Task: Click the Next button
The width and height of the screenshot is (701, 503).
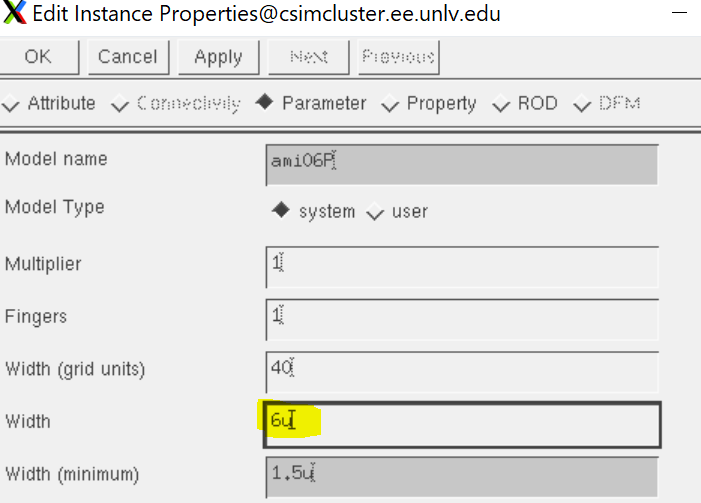Action: [309, 57]
